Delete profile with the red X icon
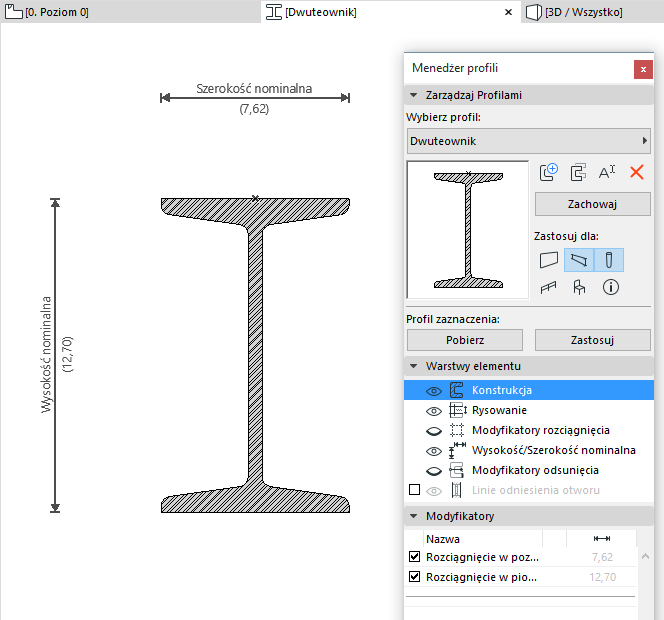This screenshot has width=664, height=620. pyautogui.click(x=636, y=172)
